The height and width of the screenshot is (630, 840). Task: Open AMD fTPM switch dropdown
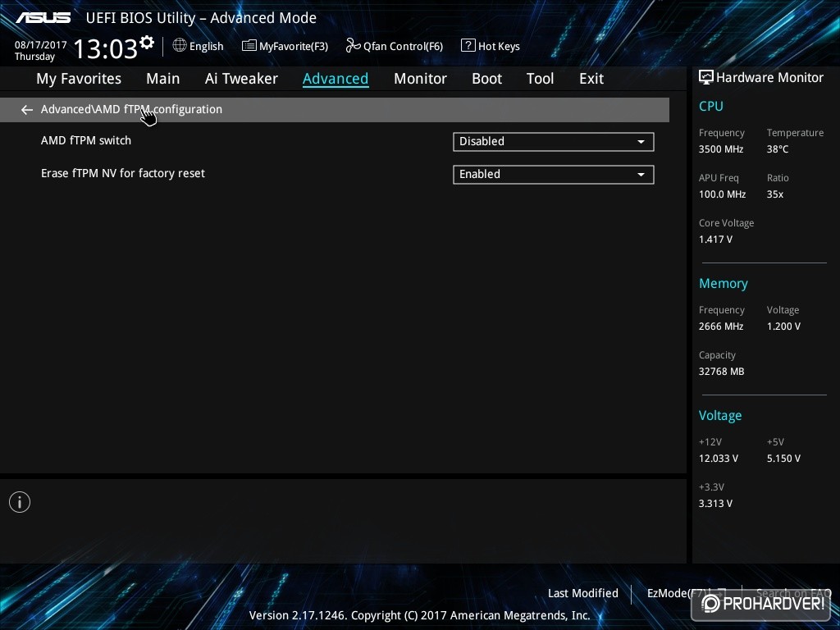pos(554,141)
